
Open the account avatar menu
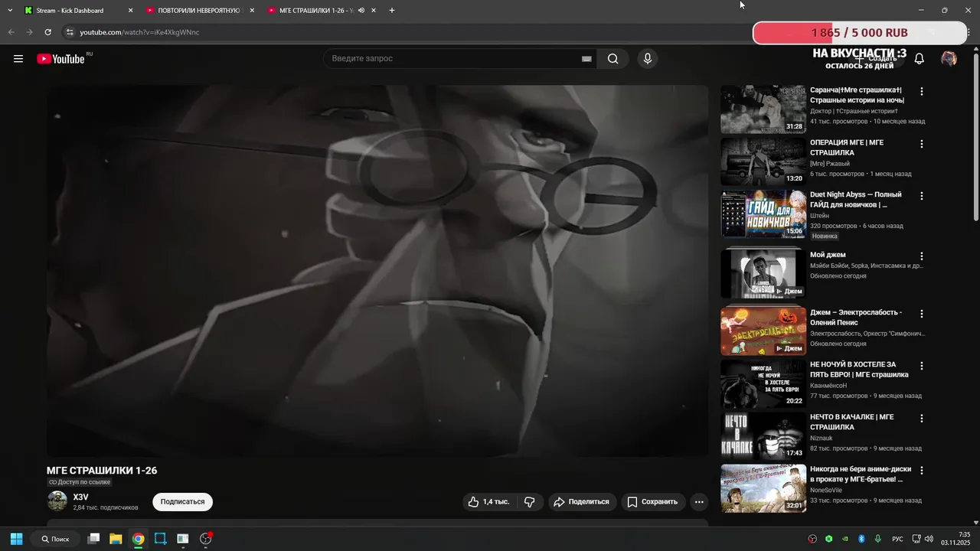(x=949, y=59)
